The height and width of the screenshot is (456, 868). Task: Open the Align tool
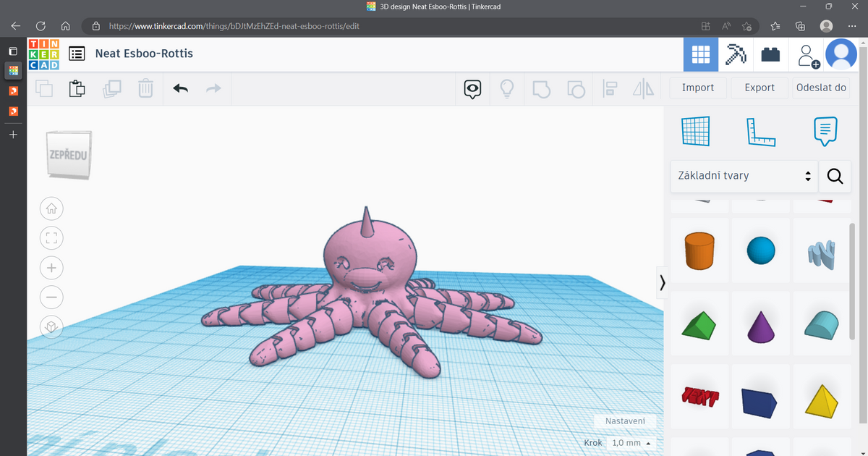coord(610,88)
